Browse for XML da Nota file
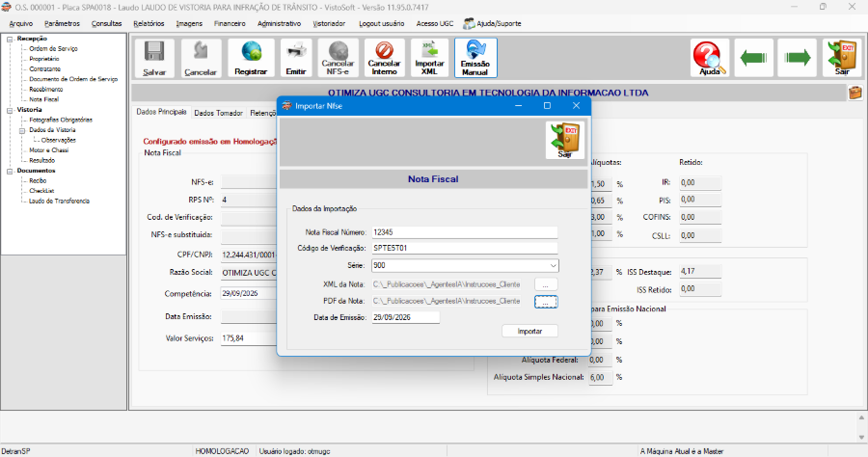868x457 pixels. pos(546,284)
